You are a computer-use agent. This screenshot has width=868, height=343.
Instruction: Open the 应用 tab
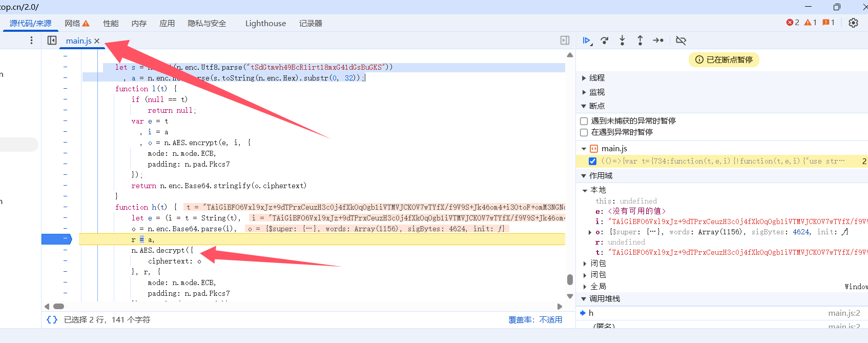167,24
